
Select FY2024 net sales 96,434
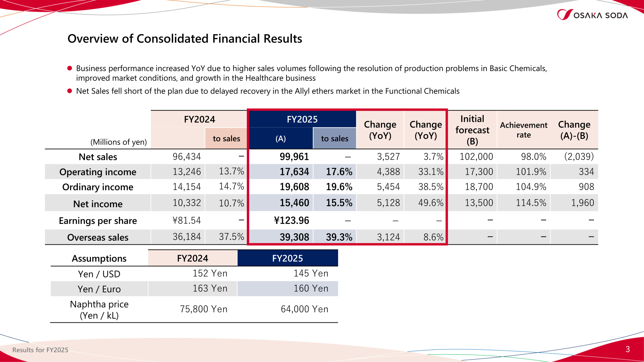186,157
